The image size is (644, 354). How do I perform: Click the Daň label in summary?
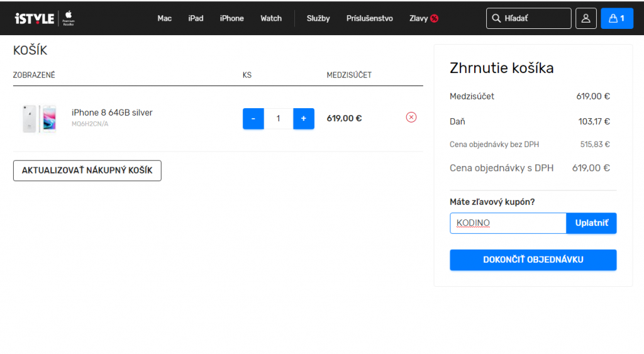tap(457, 121)
